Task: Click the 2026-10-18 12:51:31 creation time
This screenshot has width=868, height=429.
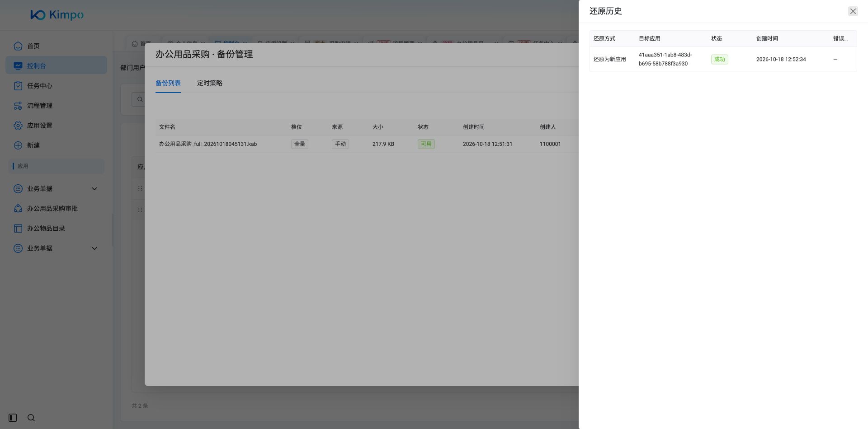Action: (487, 144)
